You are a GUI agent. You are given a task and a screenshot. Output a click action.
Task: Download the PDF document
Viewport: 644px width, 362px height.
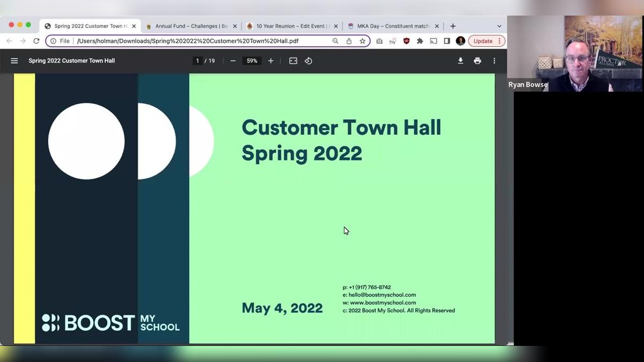pos(460,61)
